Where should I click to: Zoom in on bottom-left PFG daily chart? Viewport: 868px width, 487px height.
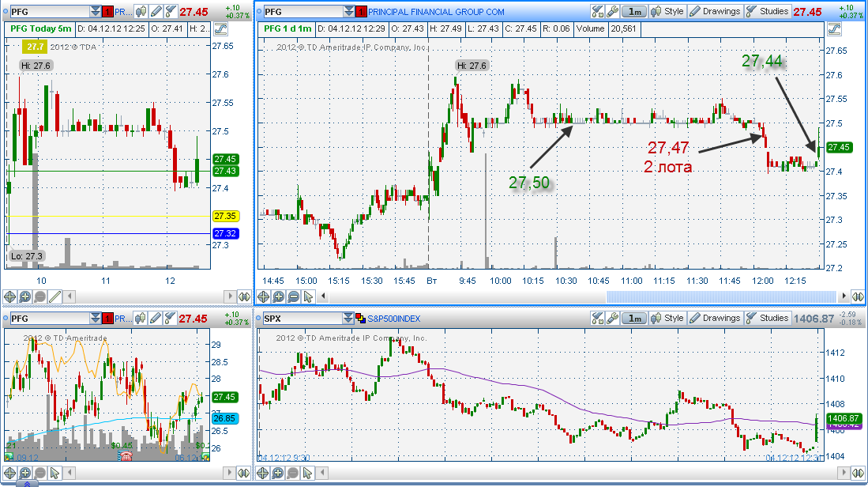point(25,473)
